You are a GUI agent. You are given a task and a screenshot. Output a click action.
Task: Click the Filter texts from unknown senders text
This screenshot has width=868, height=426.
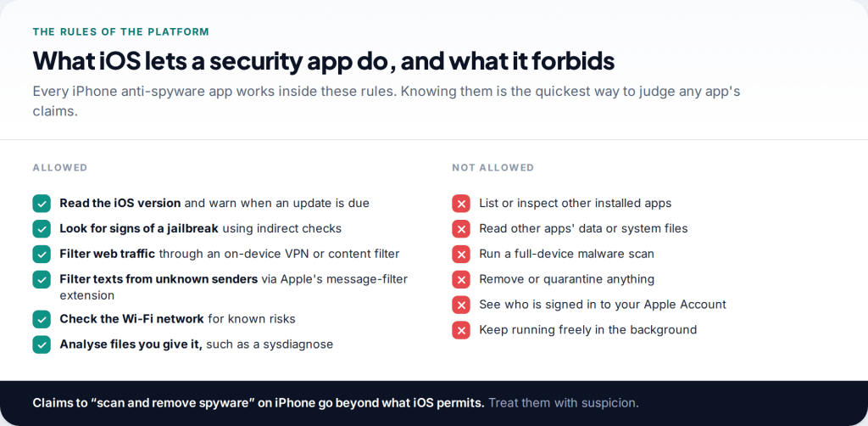159,279
